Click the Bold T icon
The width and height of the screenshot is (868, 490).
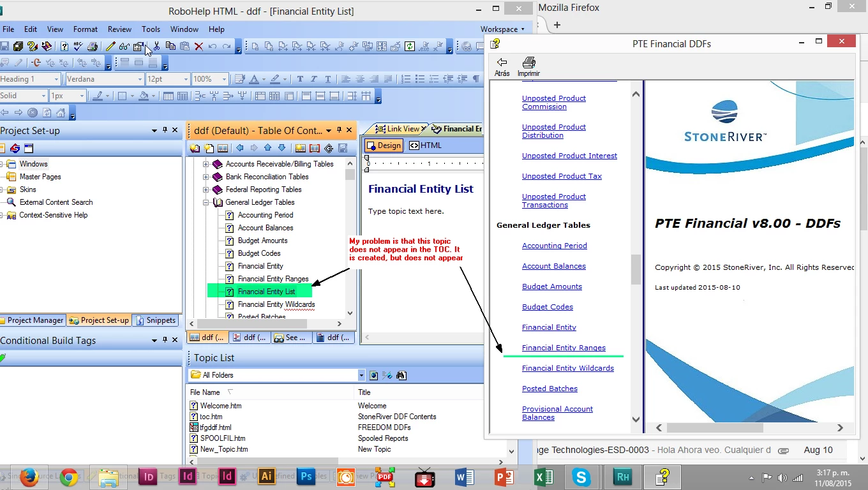(300, 79)
